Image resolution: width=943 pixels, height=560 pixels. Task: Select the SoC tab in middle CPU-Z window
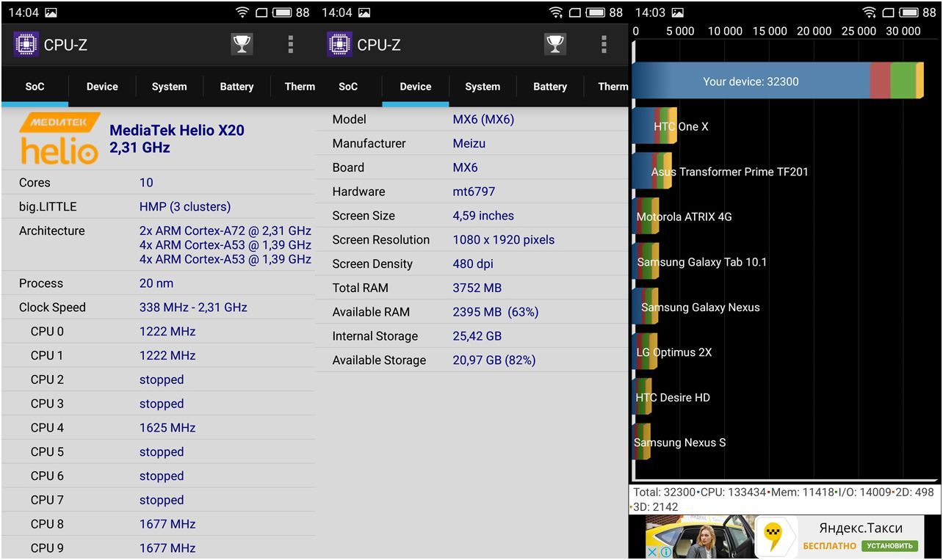point(348,87)
